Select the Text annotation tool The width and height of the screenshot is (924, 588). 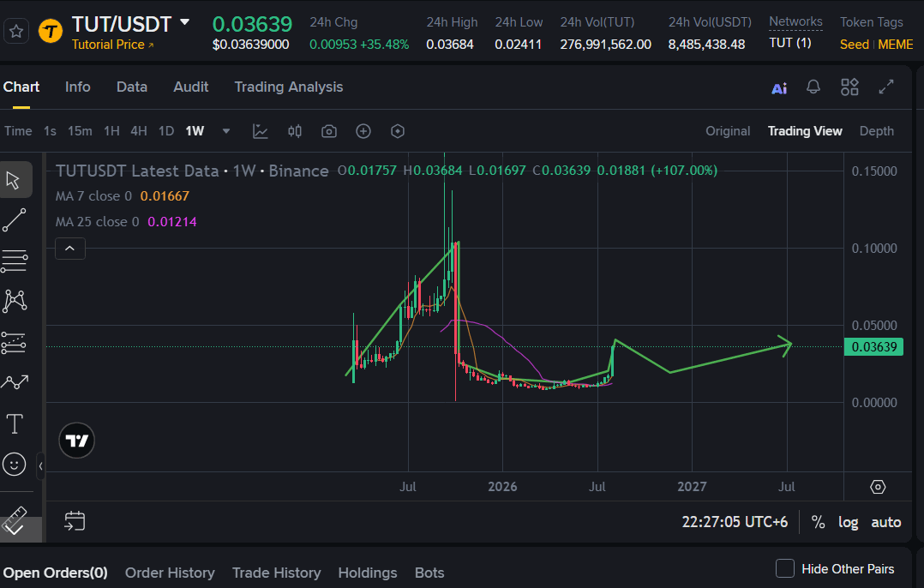15,423
